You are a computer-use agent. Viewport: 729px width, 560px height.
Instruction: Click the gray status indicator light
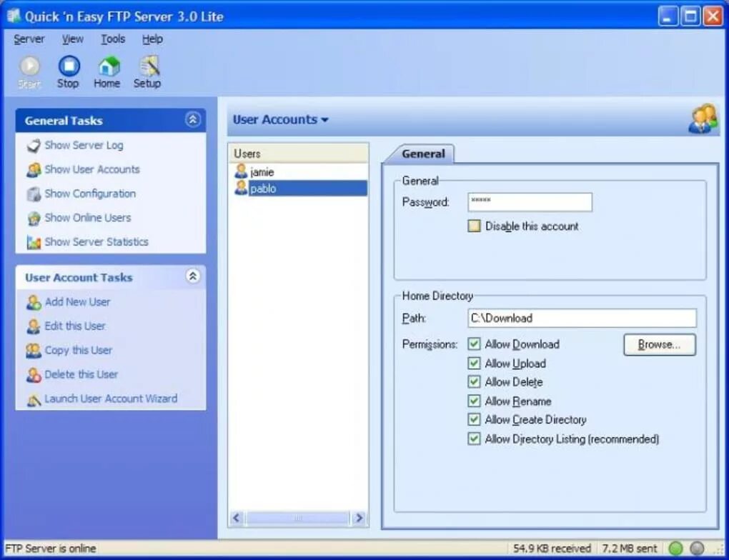pyautogui.click(x=696, y=549)
